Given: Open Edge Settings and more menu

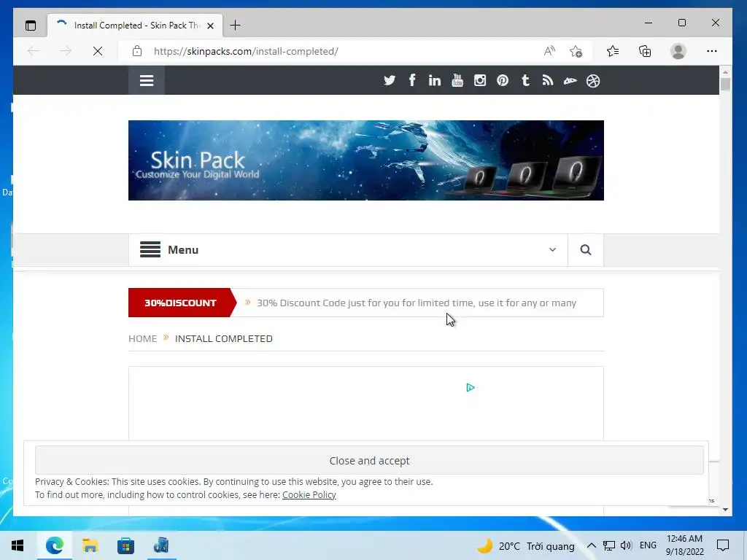Looking at the screenshot, I should 712,51.
